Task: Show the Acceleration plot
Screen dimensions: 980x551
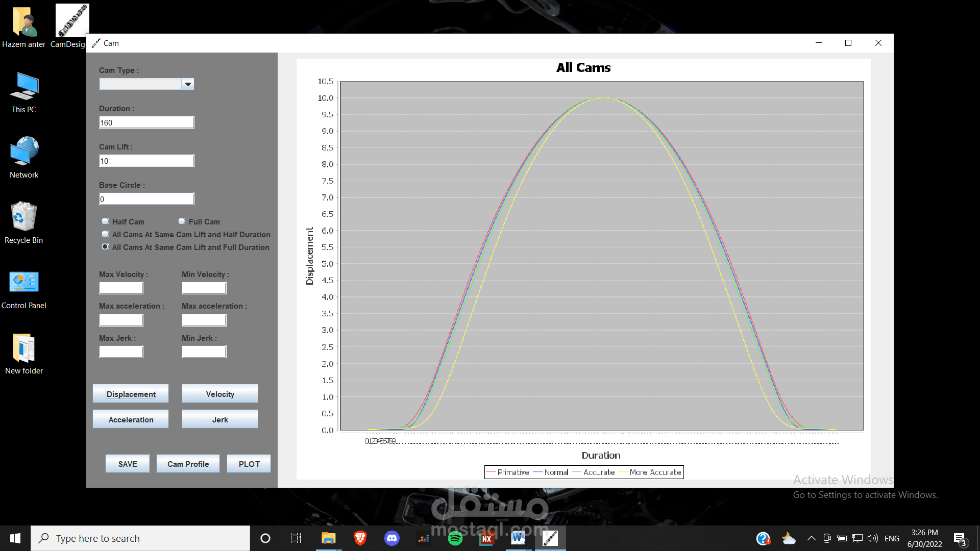Action: click(131, 419)
